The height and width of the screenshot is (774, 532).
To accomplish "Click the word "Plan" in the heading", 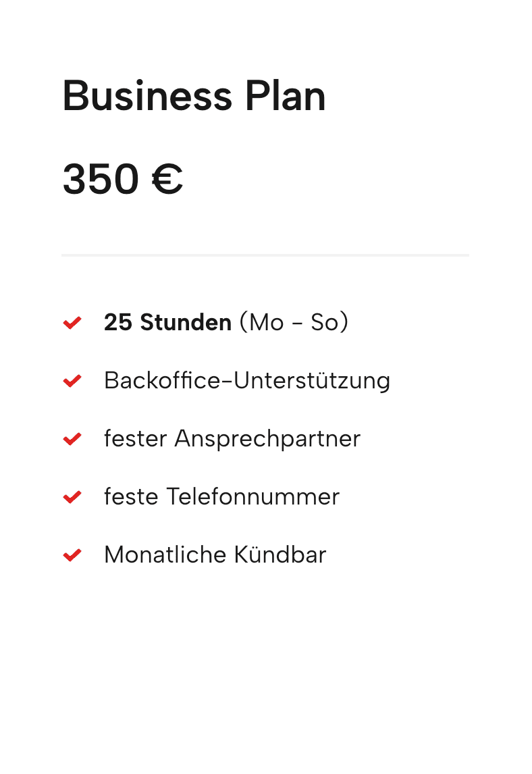I will point(285,96).
